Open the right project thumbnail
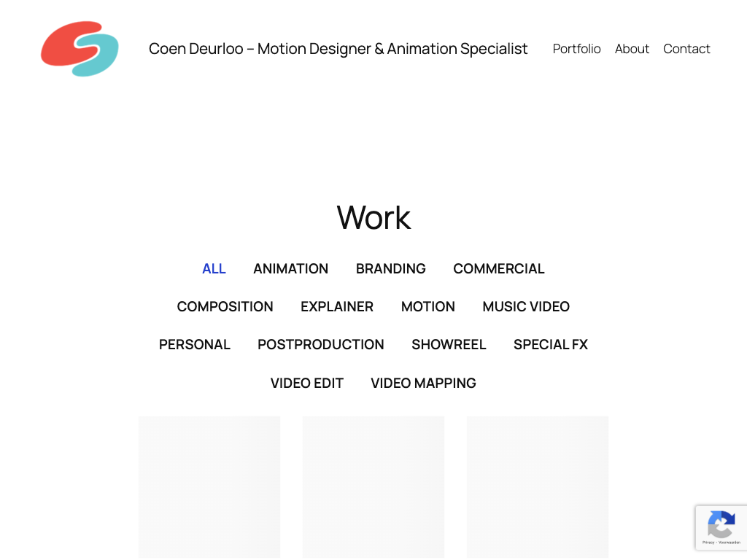 point(538,487)
